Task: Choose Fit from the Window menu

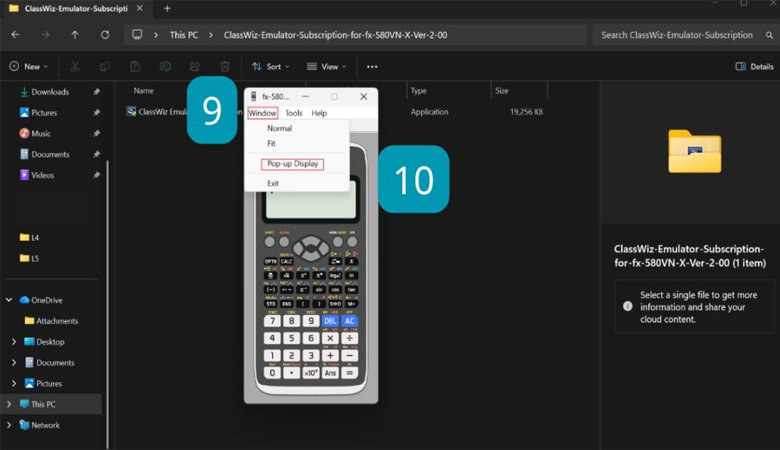Action: [271, 143]
